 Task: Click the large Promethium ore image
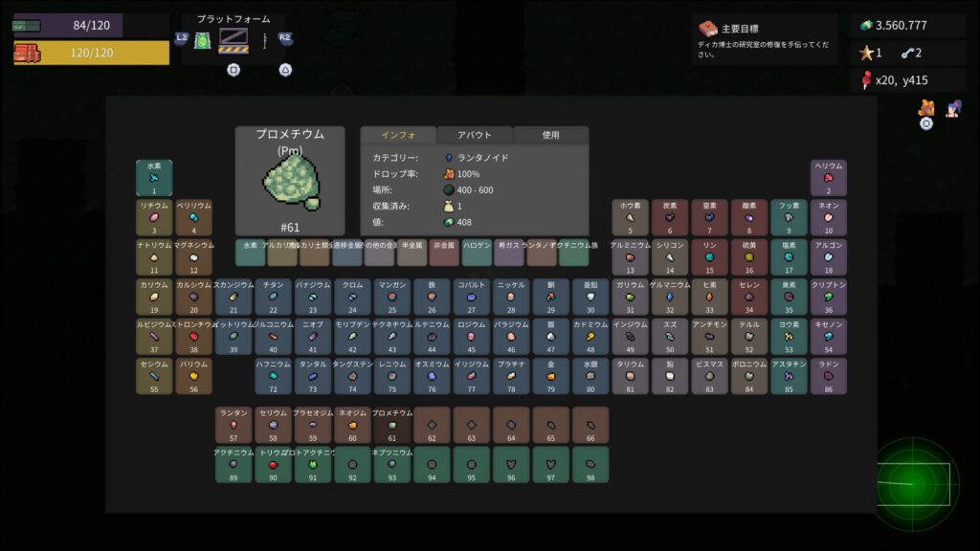click(x=289, y=183)
